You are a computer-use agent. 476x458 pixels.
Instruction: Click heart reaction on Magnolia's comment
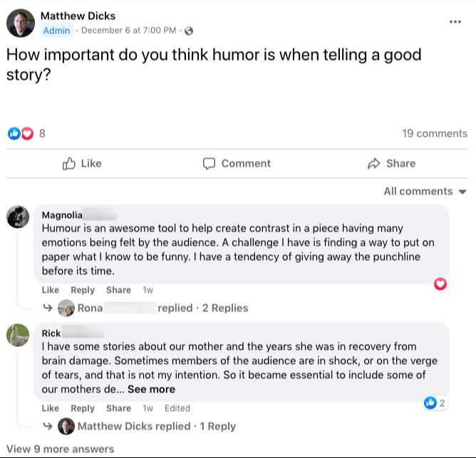pyautogui.click(x=440, y=284)
